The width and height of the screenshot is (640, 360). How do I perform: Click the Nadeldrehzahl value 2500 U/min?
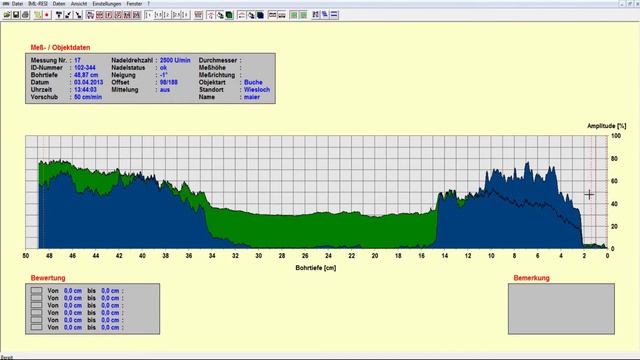(175, 60)
